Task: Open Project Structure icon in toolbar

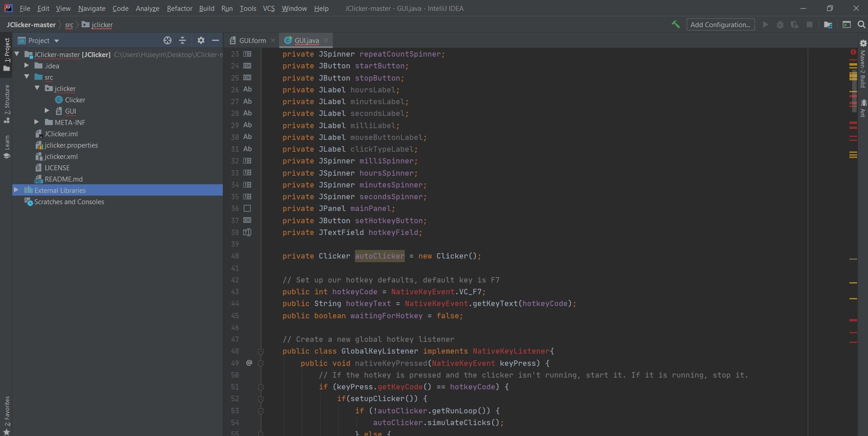Action: click(x=828, y=25)
